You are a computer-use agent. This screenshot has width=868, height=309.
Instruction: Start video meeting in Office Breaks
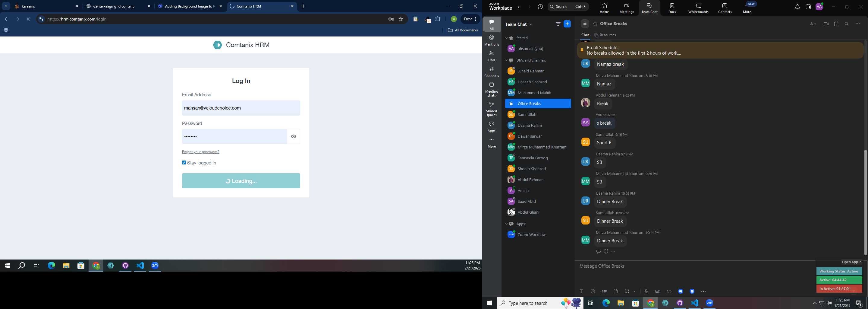pos(826,24)
